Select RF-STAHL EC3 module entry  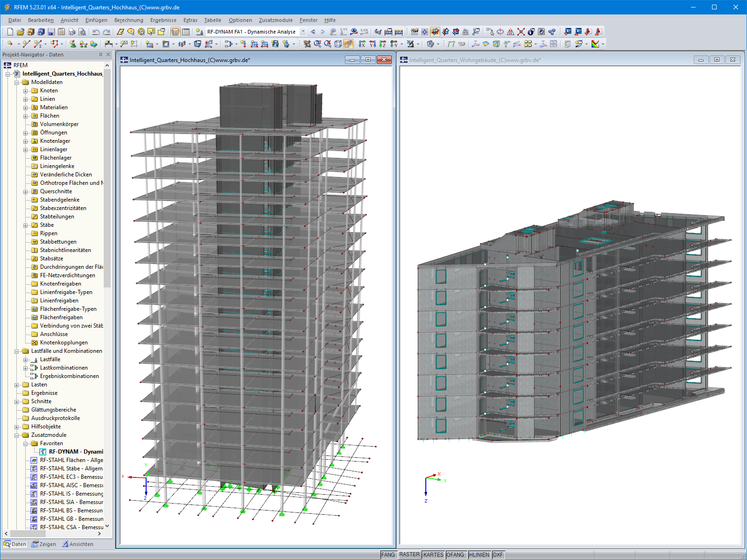click(x=71, y=477)
